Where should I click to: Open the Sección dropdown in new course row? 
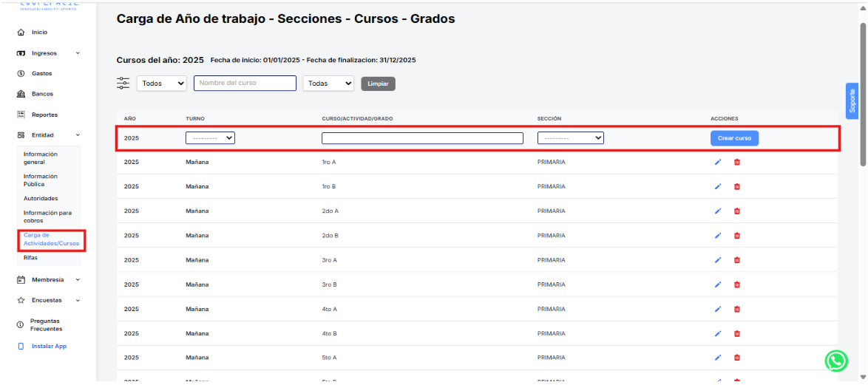(x=570, y=138)
